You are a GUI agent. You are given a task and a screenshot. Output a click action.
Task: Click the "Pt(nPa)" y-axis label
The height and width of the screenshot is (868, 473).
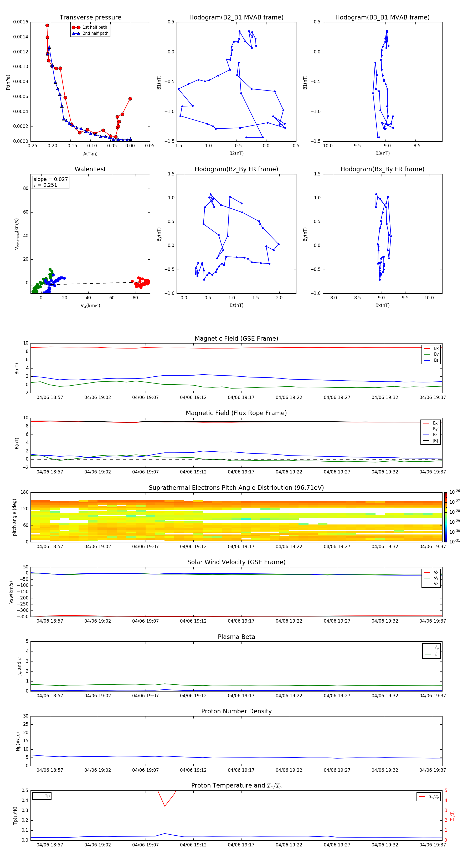(x=8, y=82)
